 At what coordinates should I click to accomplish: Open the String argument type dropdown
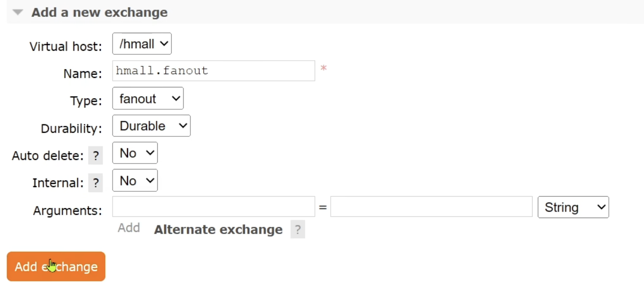click(573, 207)
